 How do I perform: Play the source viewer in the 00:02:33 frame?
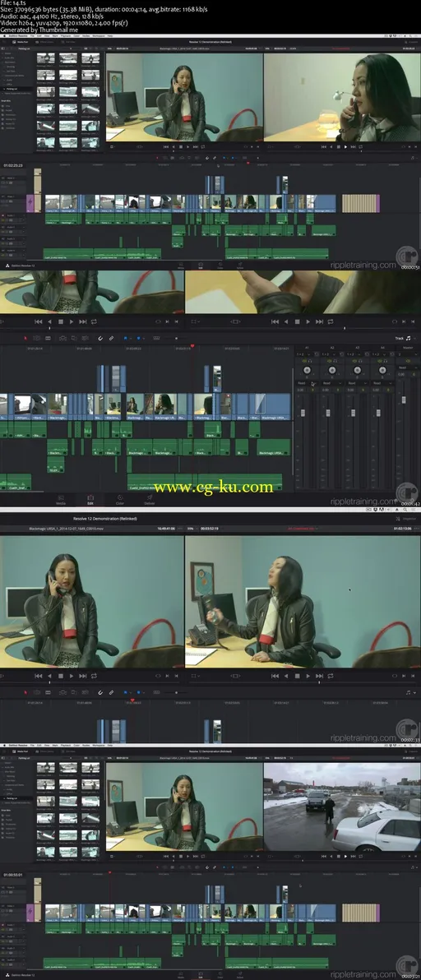pos(72,676)
